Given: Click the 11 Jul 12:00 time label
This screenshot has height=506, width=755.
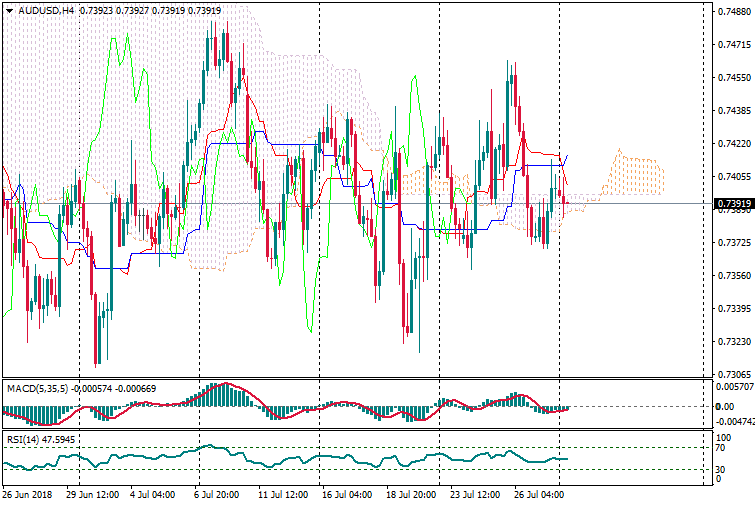Looking at the screenshot, I should click(283, 494).
